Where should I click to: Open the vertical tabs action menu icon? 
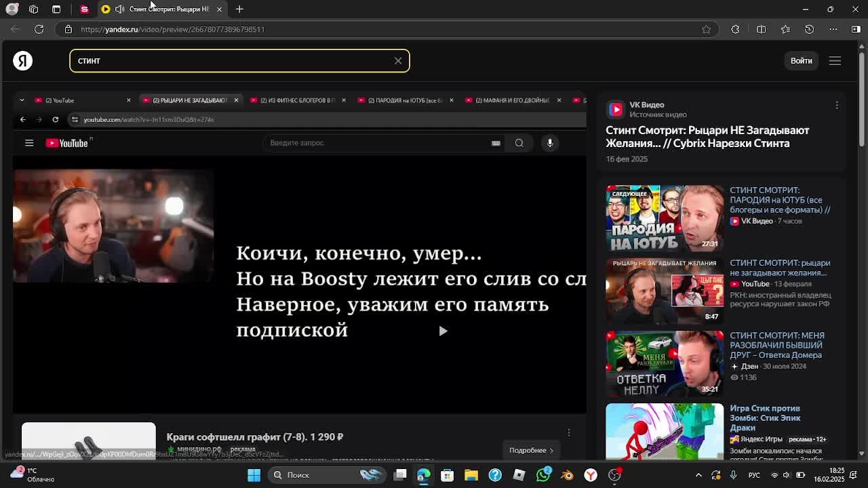coord(56,9)
